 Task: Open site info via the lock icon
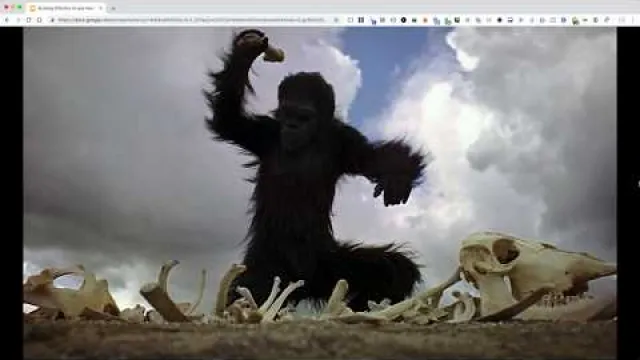click(52, 20)
